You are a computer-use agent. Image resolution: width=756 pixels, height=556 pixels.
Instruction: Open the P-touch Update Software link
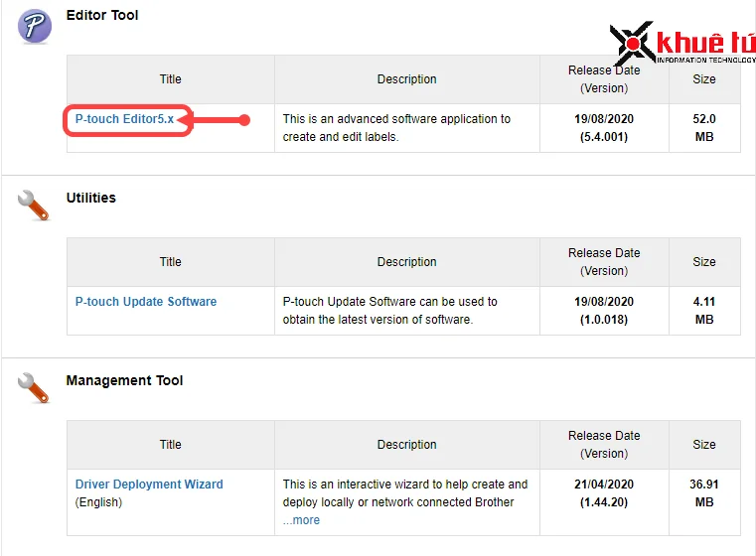pos(146,302)
